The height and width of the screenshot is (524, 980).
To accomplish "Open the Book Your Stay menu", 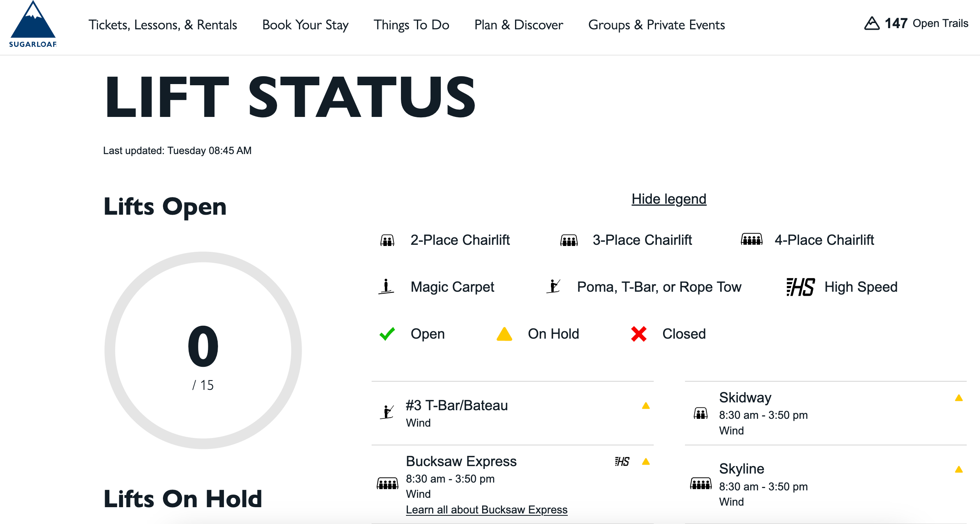I will [305, 25].
